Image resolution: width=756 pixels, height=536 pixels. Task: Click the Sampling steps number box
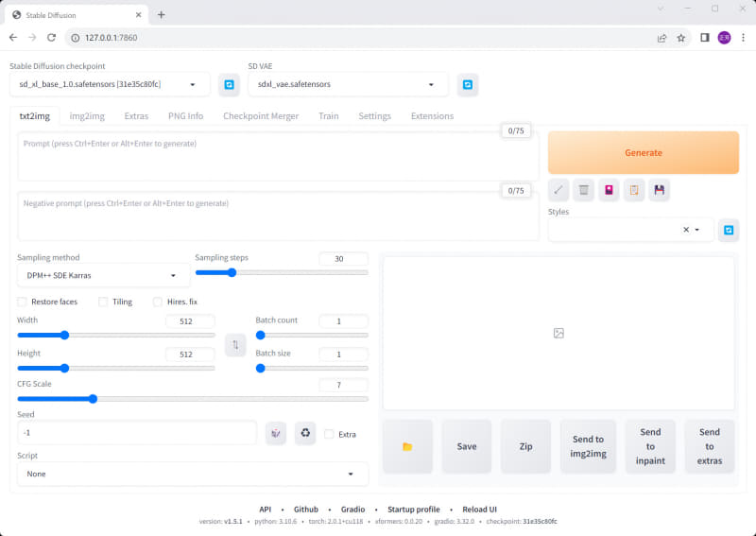pos(343,259)
